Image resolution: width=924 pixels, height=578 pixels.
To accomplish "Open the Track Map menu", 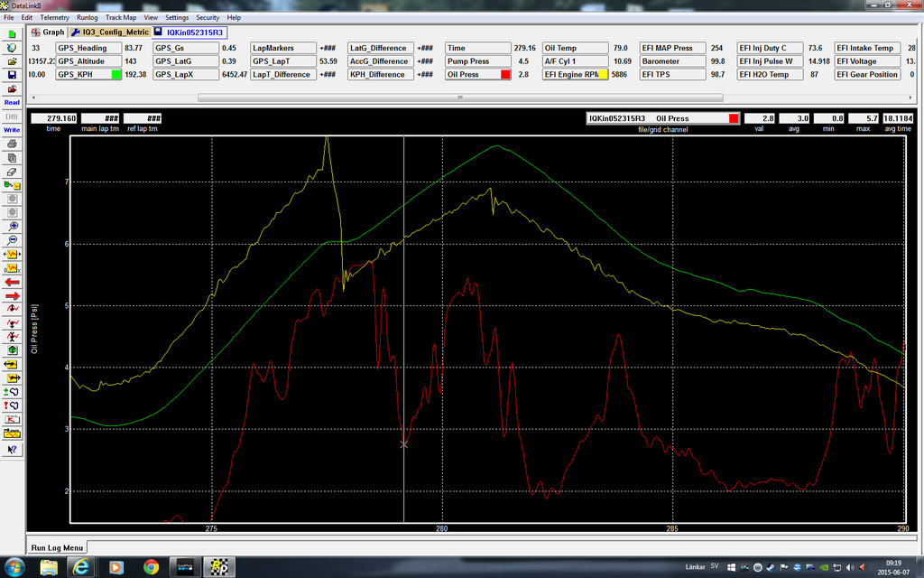I will click(121, 17).
